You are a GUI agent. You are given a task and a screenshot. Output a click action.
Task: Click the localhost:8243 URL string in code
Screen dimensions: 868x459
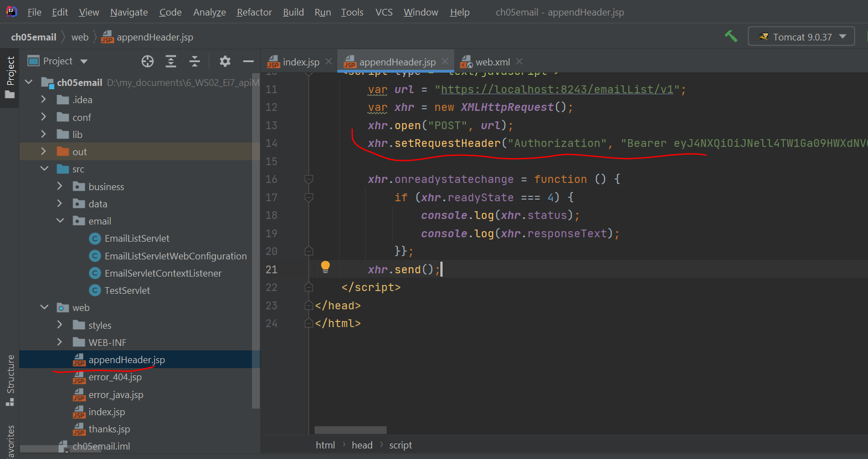[x=557, y=89]
